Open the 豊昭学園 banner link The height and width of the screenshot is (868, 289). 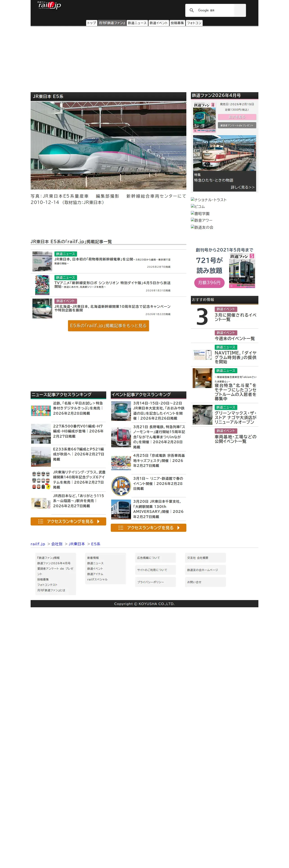[200, 214]
